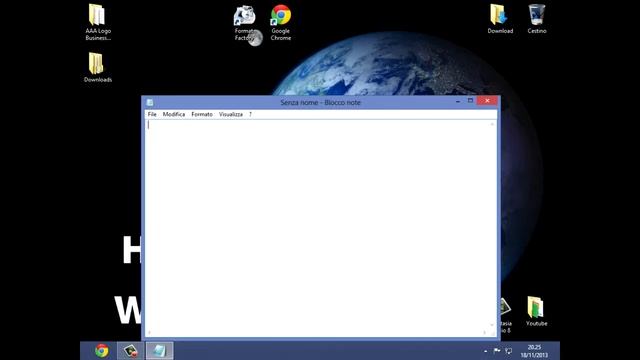Click the horizontal scrollbar left arrow

149,333
